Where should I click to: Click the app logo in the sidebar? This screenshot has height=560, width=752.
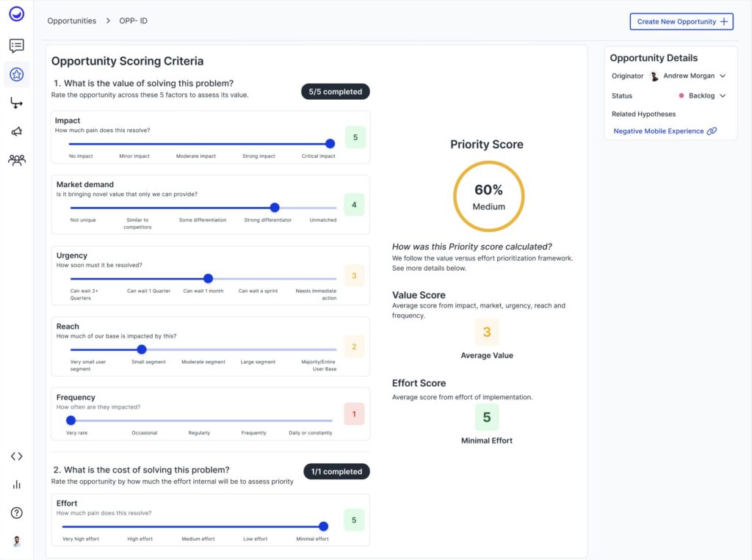[16, 14]
